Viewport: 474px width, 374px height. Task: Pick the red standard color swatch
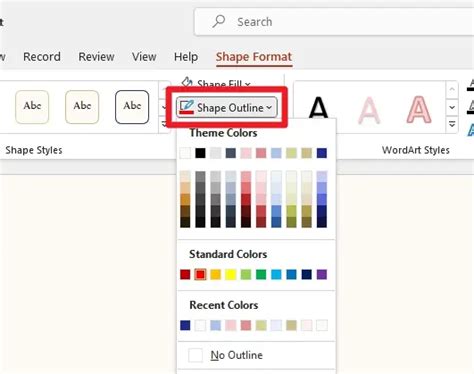point(200,274)
